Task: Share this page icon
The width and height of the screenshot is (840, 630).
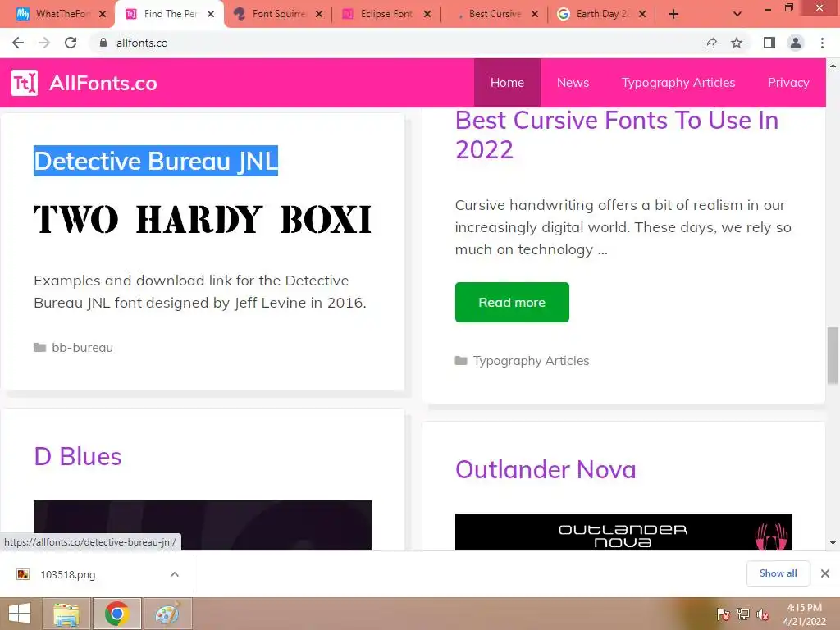Action: [710, 43]
